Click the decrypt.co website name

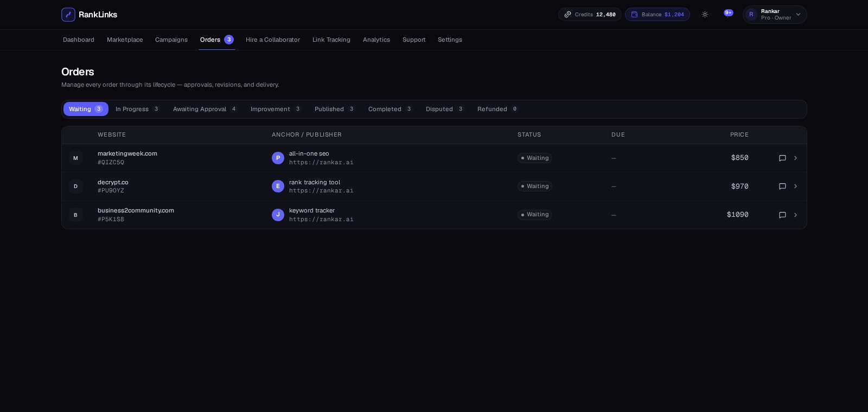(x=113, y=182)
